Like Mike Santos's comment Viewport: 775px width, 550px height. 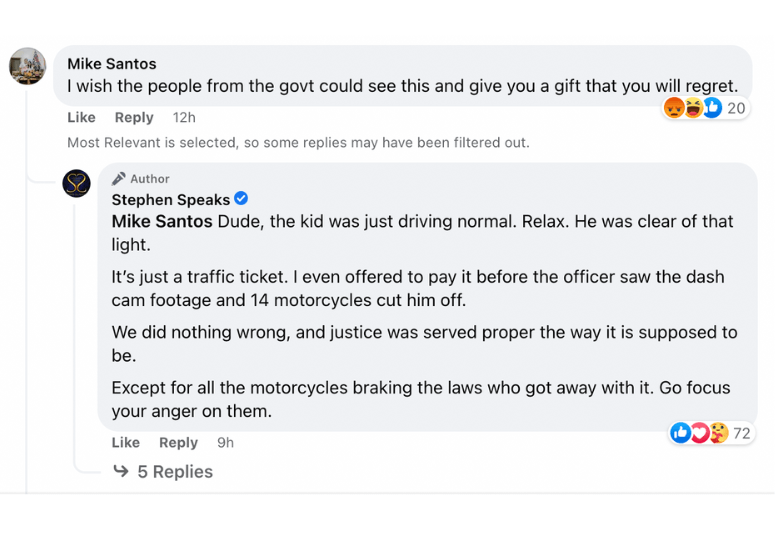[81, 117]
